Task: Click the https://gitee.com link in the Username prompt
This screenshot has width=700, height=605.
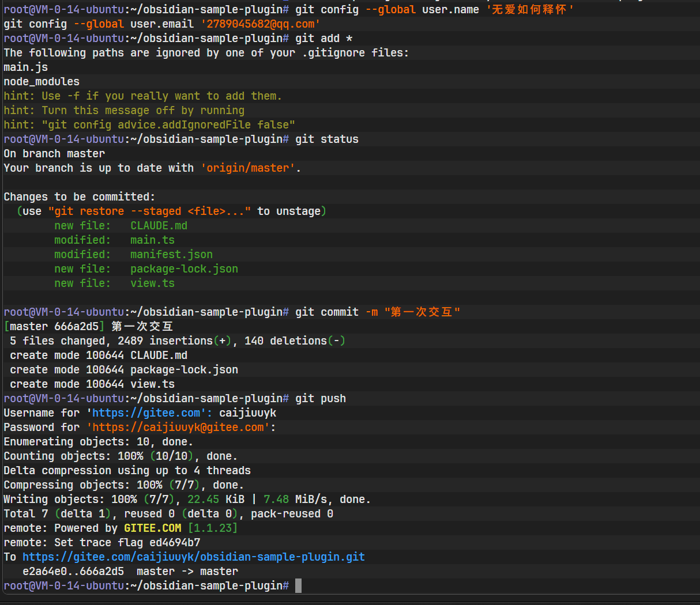Action: pyautogui.click(x=146, y=413)
